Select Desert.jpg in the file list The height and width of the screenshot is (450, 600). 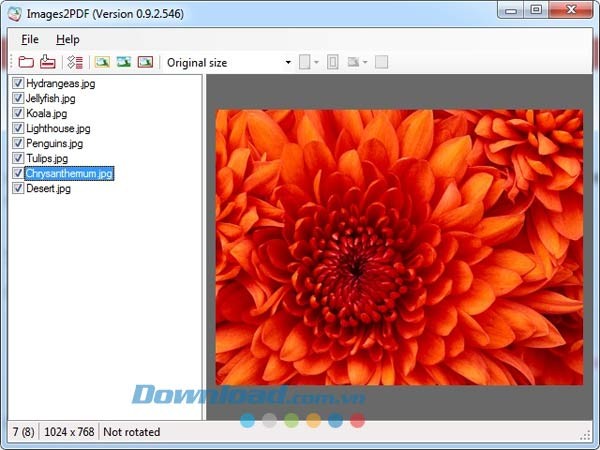[x=48, y=188]
